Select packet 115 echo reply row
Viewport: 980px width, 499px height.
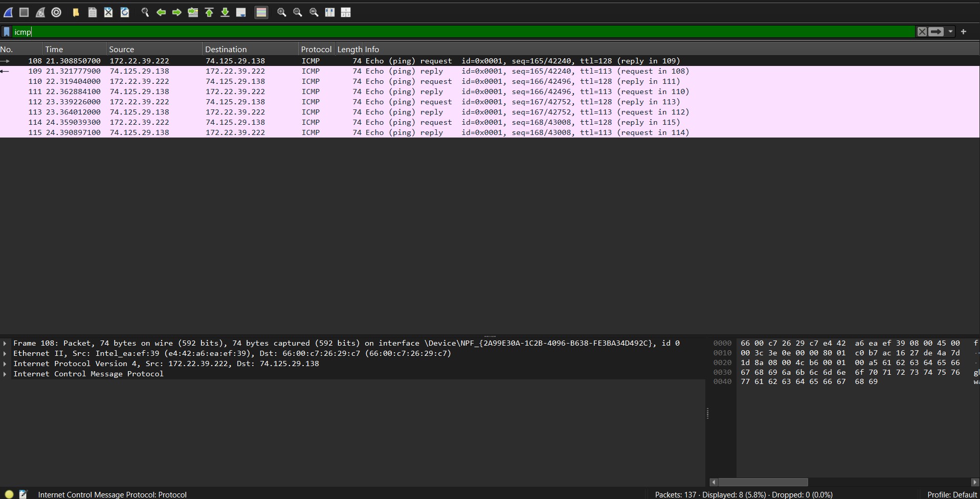click(x=490, y=132)
